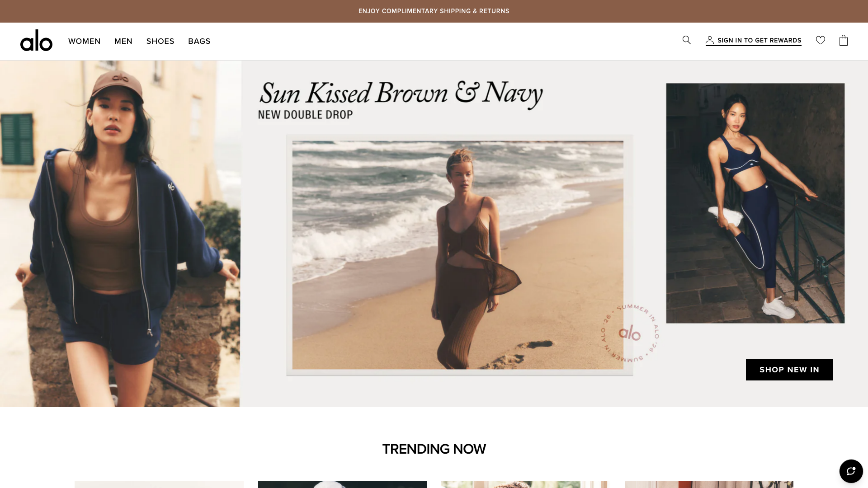Image resolution: width=868 pixels, height=488 pixels.
Task: Click the Summer in Alo circular stamp
Action: 630,333
